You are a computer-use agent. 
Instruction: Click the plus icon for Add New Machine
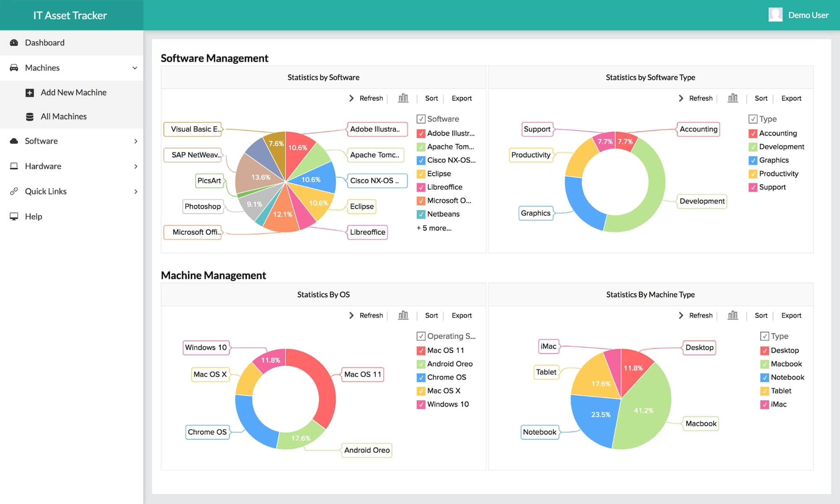29,93
